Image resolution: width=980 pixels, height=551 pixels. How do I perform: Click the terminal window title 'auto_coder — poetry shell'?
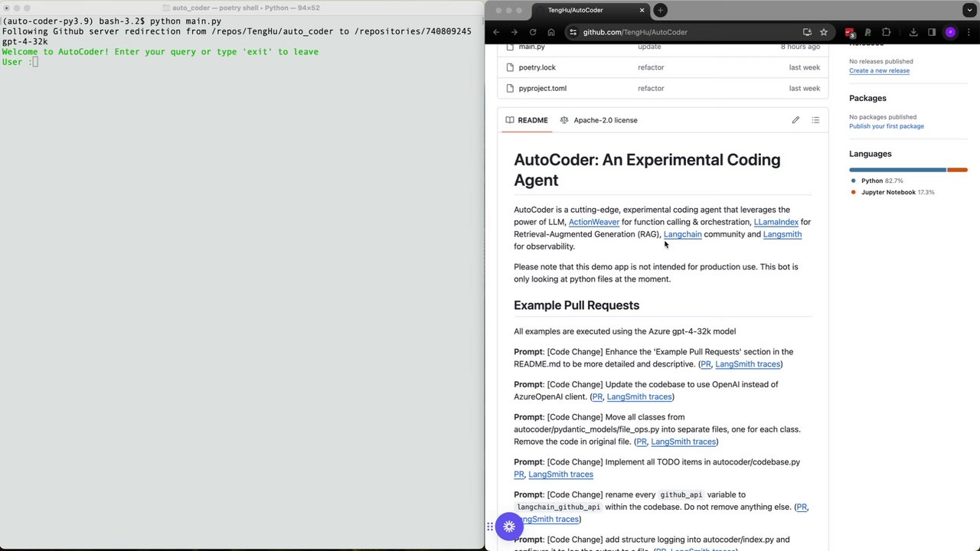click(x=247, y=8)
